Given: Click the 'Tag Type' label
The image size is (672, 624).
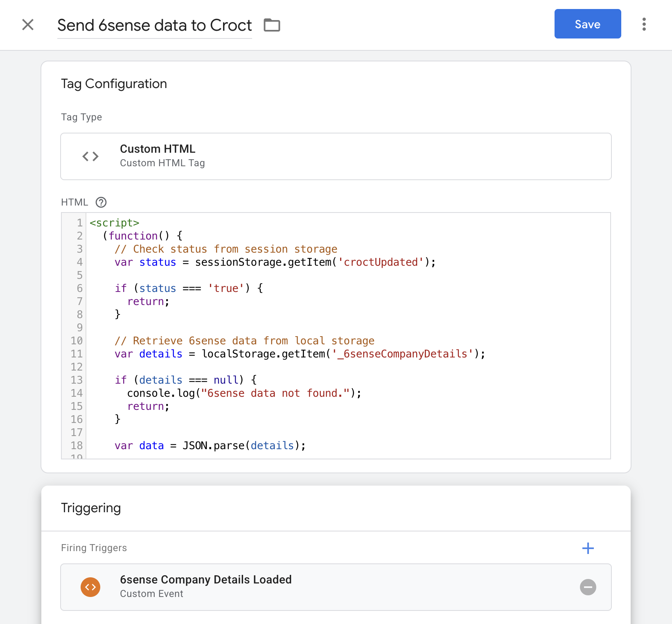Looking at the screenshot, I should 81,117.
